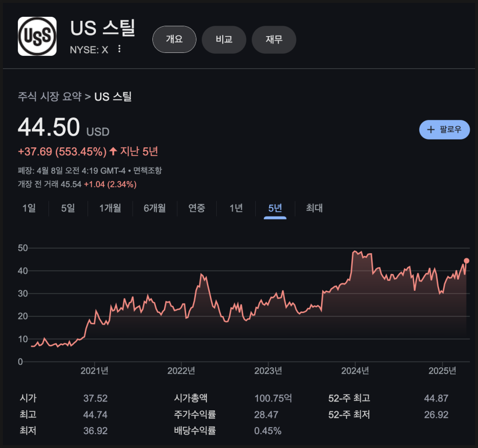Select the 1년 chart range

pyautogui.click(x=236, y=208)
